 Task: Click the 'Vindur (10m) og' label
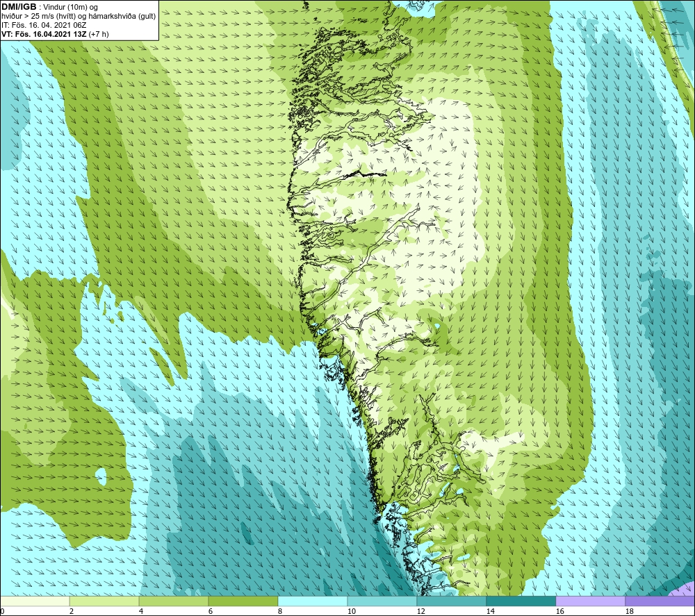[70, 7]
